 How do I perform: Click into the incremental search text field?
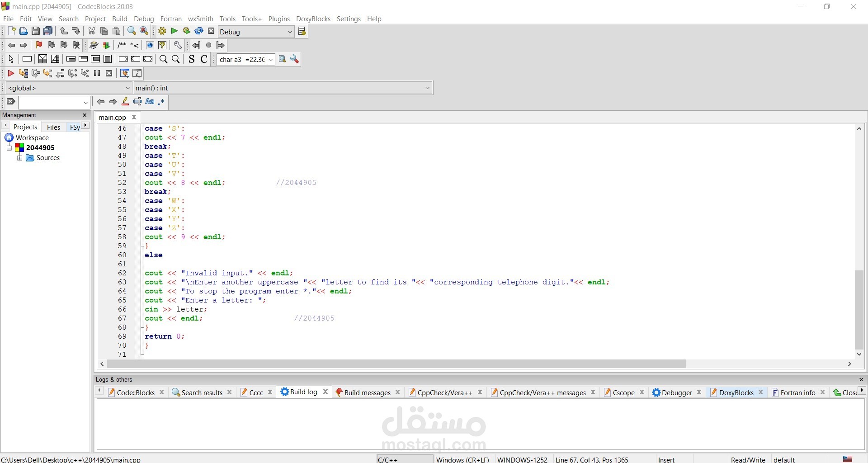click(50, 103)
